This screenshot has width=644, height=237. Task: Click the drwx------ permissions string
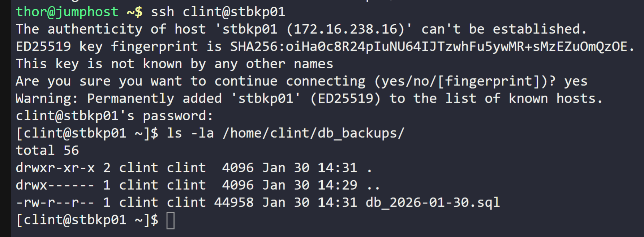pyautogui.click(x=55, y=185)
